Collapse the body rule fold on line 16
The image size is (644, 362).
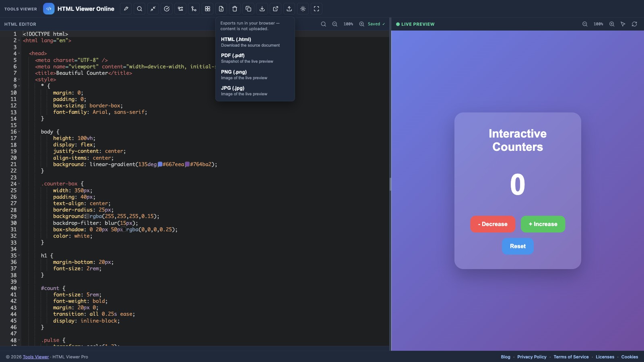(19, 132)
